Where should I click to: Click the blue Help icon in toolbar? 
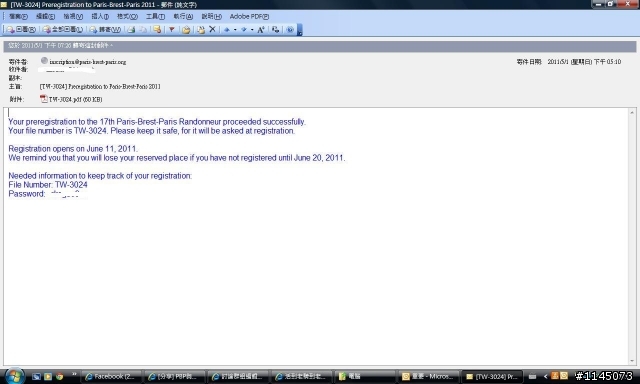[x=290, y=29]
